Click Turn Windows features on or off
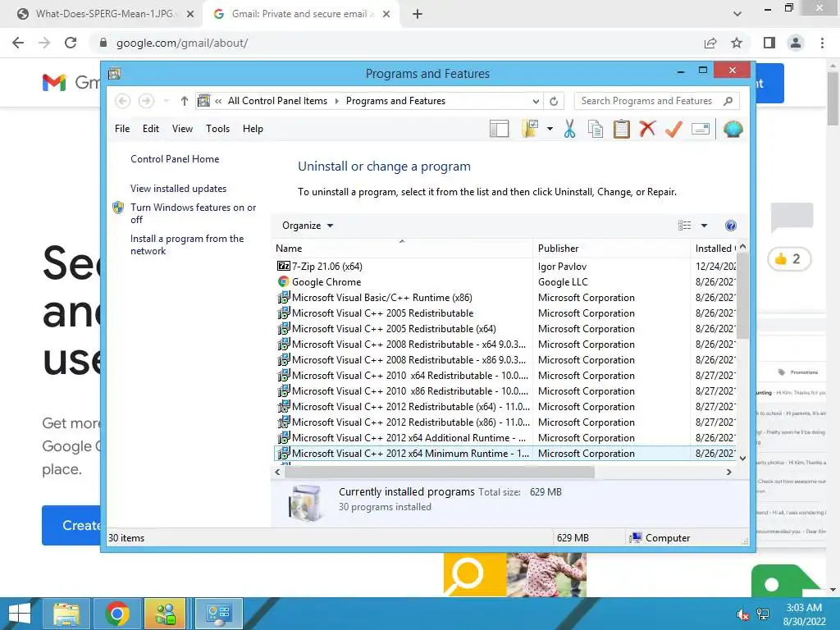This screenshot has width=840, height=630. 193,213
